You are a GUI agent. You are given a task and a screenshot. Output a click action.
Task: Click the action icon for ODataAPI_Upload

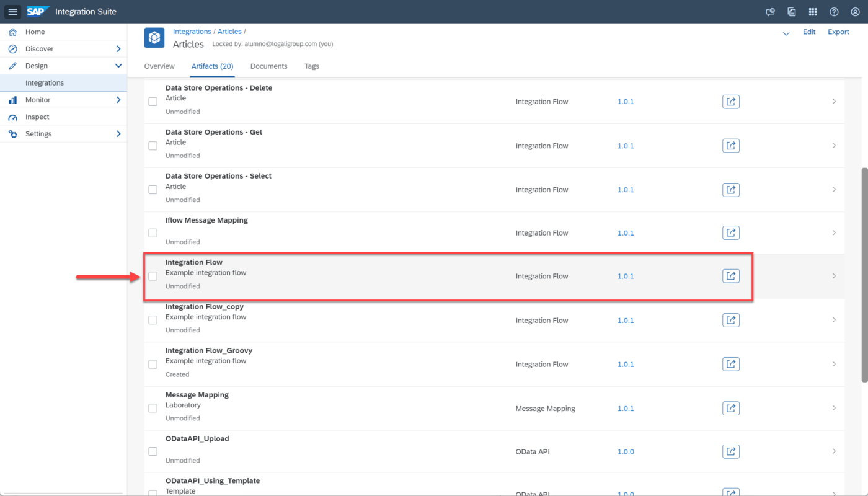click(x=731, y=451)
